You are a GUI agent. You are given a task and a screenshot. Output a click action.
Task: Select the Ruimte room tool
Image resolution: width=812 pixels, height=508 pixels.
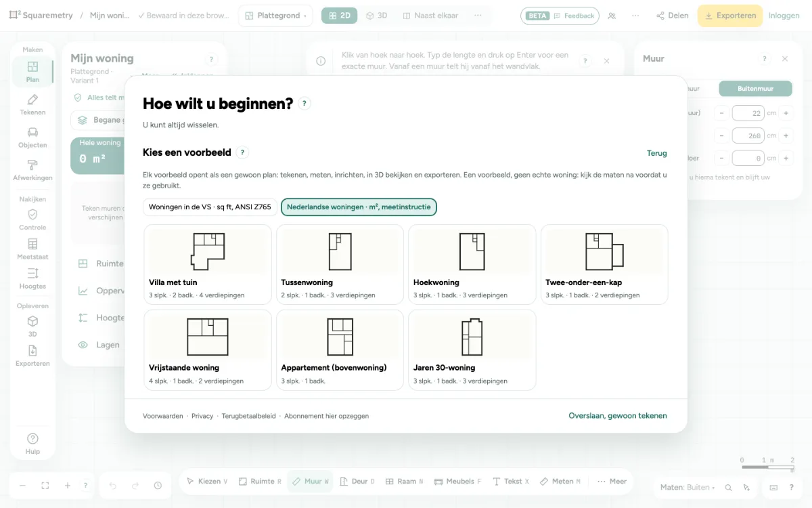click(x=261, y=482)
